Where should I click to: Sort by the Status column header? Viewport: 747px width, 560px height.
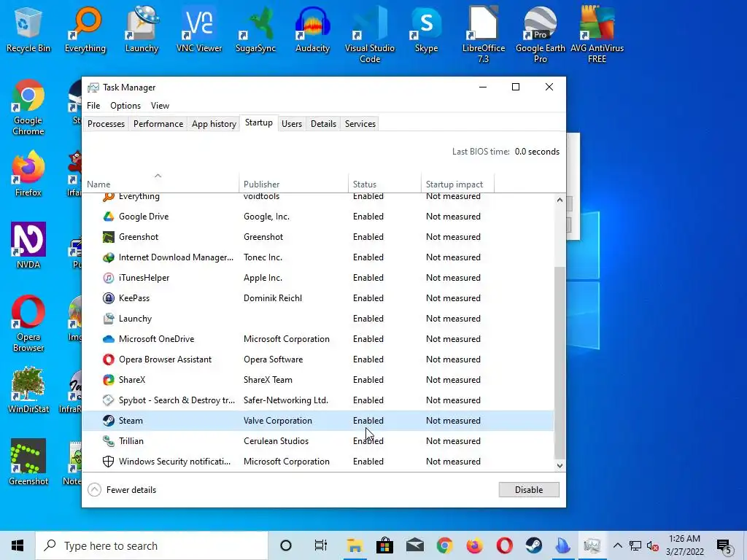(384, 184)
